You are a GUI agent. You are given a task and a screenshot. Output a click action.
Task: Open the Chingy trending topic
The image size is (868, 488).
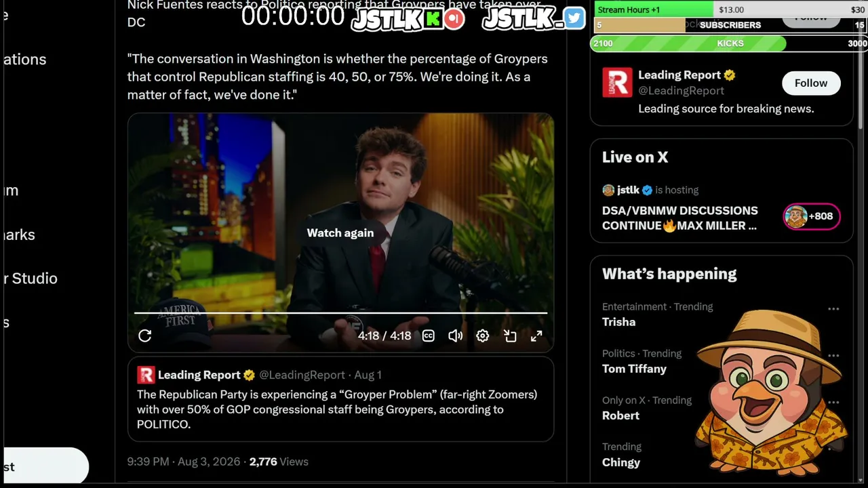pyautogui.click(x=621, y=462)
